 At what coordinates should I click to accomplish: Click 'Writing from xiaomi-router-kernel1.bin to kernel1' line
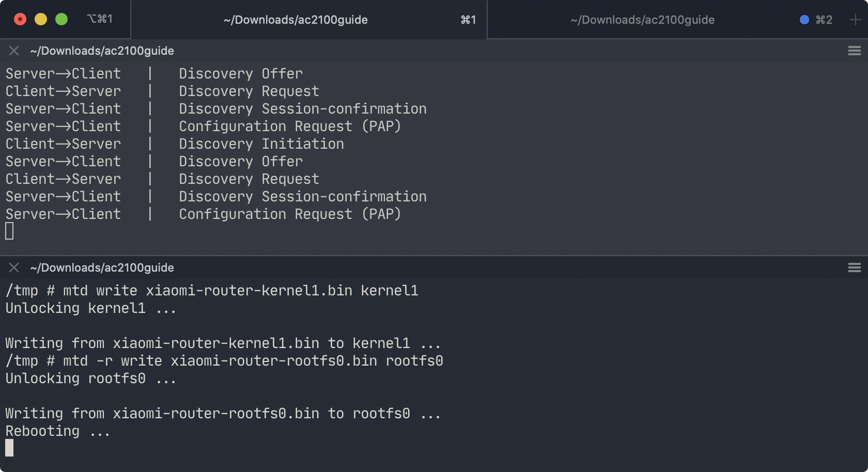[223, 343]
